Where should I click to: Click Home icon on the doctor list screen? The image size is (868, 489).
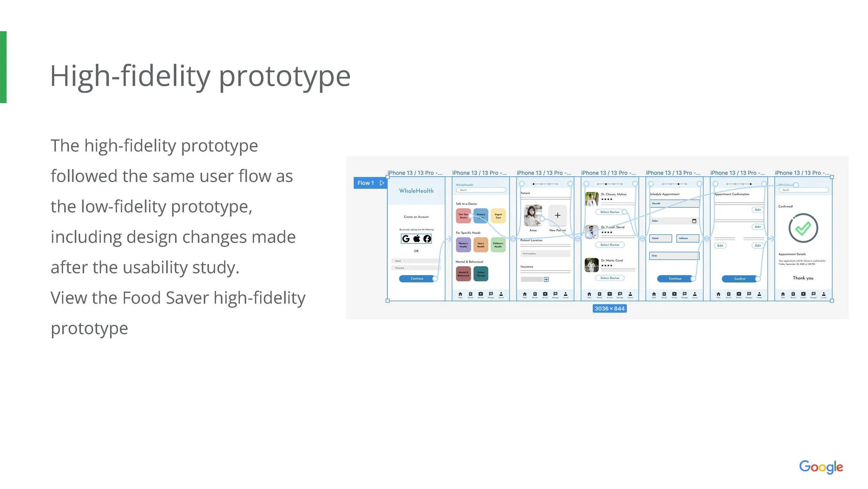click(589, 294)
